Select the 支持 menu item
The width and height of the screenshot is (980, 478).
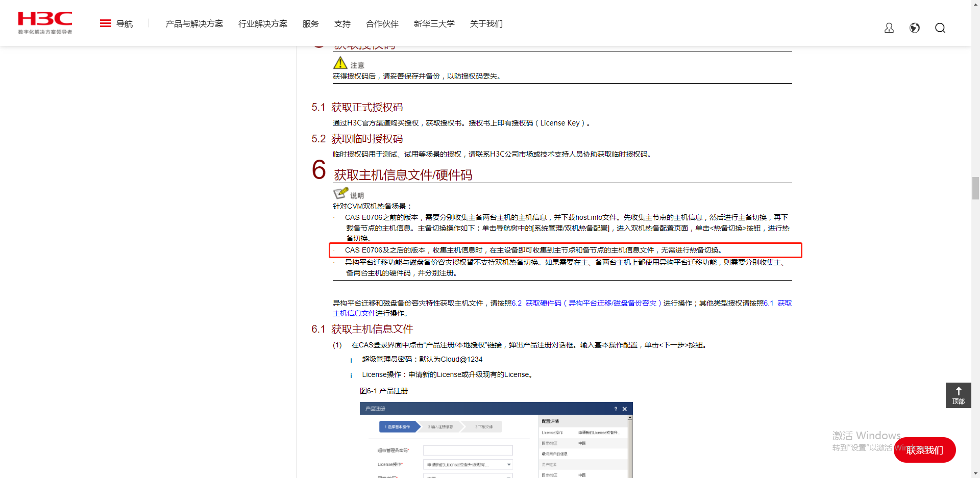(342, 24)
